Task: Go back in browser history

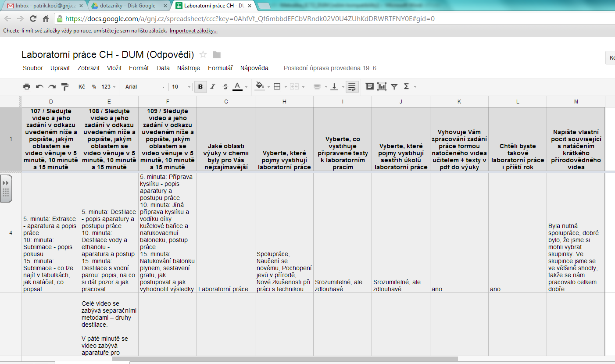Action: [8, 19]
